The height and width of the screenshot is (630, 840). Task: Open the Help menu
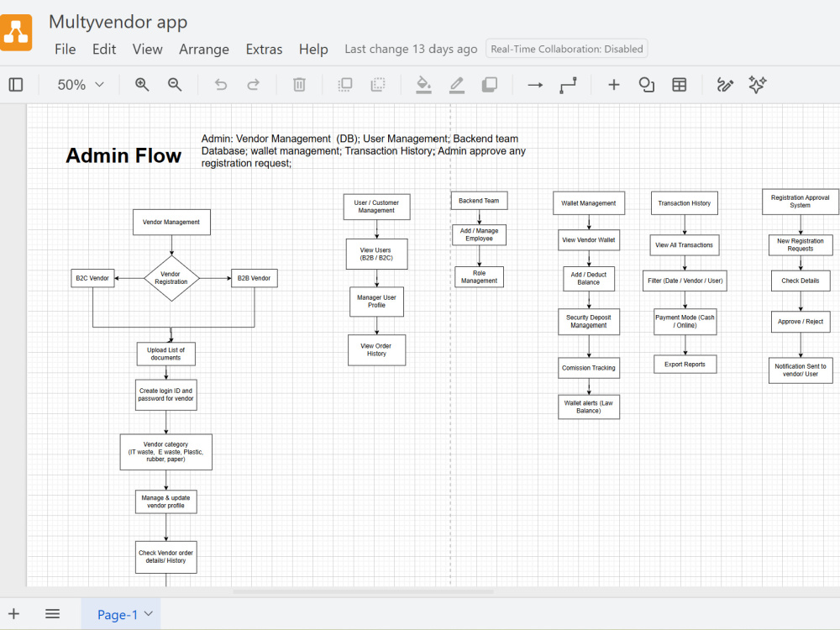313,50
